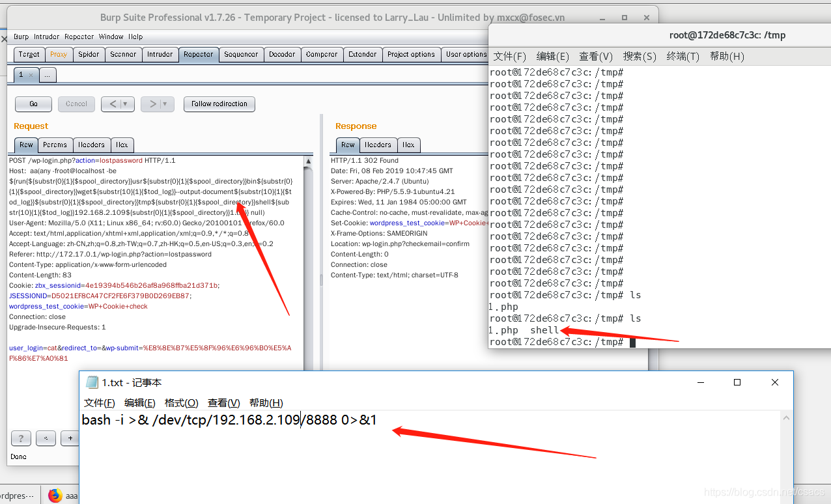The image size is (831, 504).
Task: Open the Notepad icon in 1.txt title bar
Action: click(x=92, y=382)
